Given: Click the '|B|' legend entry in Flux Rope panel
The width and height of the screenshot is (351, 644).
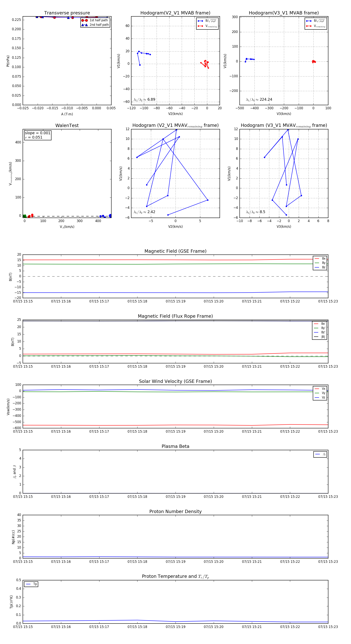Looking at the screenshot, I should (x=320, y=337).
